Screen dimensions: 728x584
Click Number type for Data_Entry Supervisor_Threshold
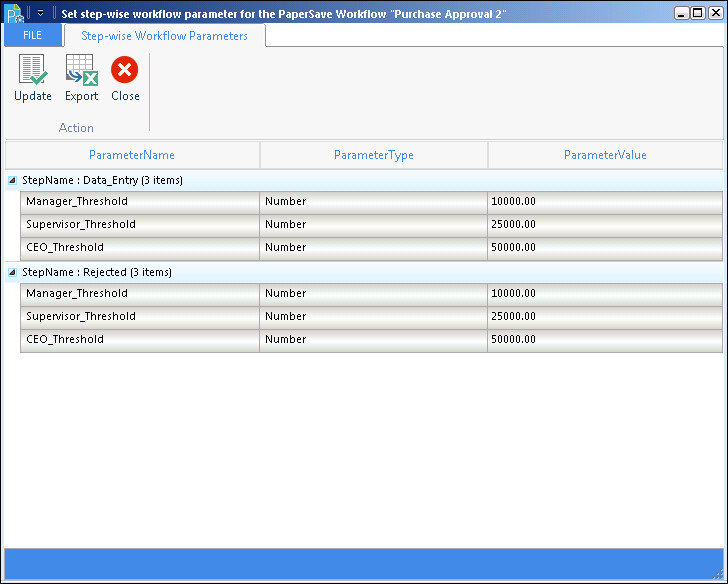373,224
